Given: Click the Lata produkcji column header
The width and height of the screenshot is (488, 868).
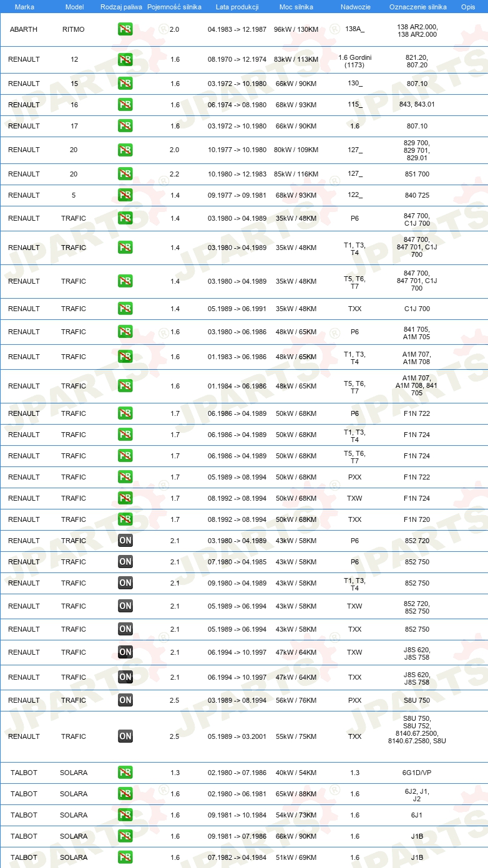Looking at the screenshot, I should tap(237, 6).
